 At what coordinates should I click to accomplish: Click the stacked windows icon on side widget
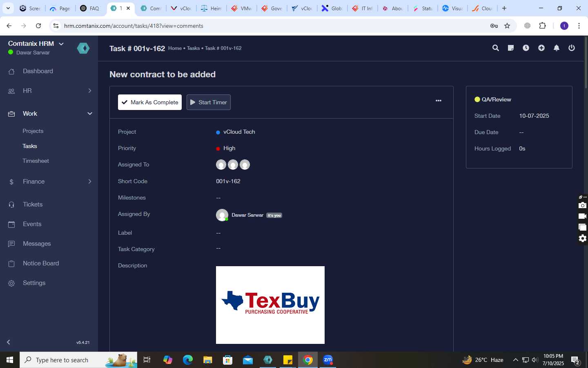tap(583, 227)
